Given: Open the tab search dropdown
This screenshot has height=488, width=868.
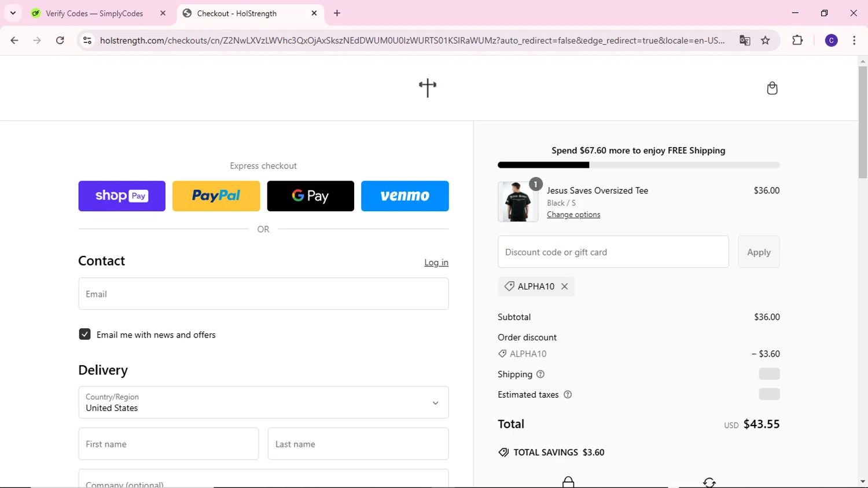Looking at the screenshot, I should [x=13, y=13].
